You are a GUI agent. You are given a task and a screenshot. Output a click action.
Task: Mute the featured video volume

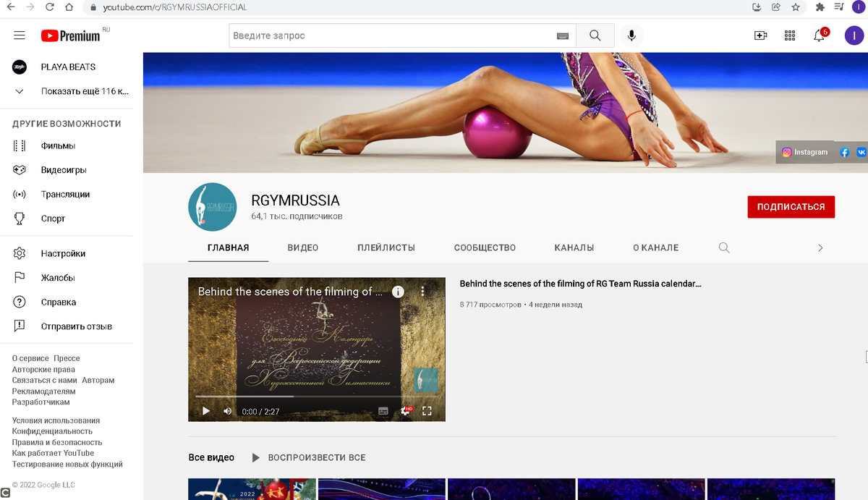[x=228, y=411]
